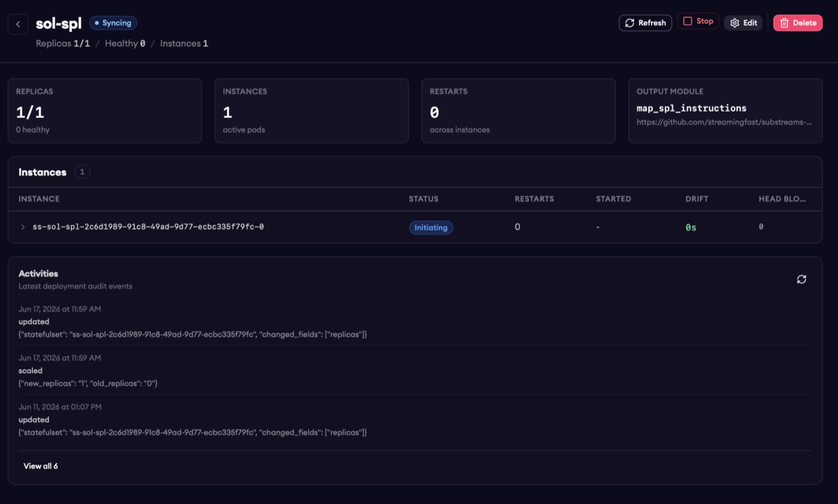Screen dimensions: 838x504
Task: Click the Activities section heading
Action: pyautogui.click(x=38, y=274)
